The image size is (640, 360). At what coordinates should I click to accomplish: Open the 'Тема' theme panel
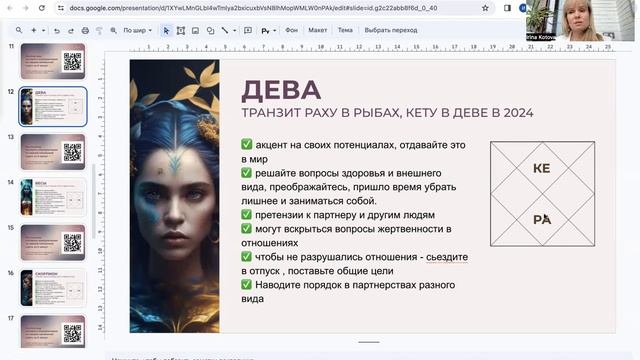click(x=345, y=30)
